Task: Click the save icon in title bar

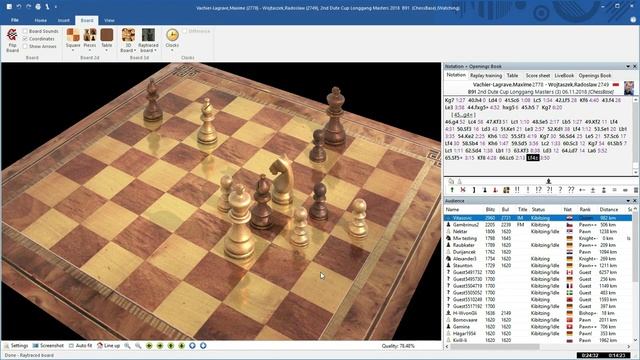Action: coord(9,7)
